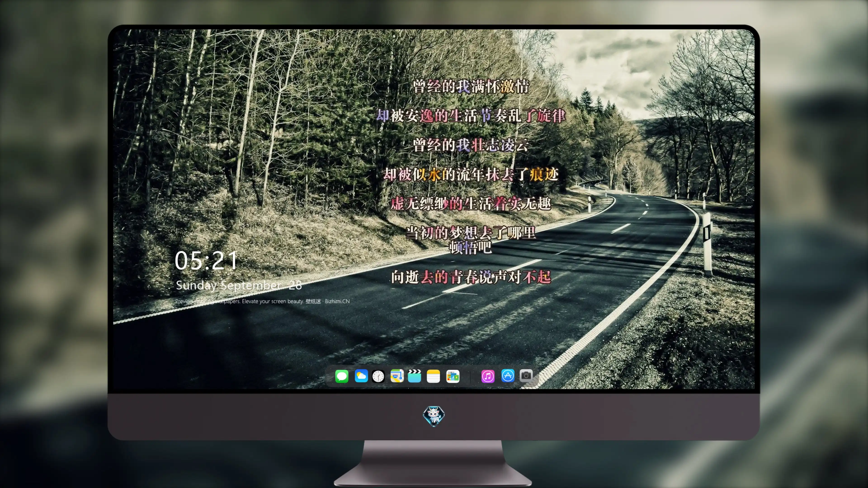Launch the pink iTunes music app
Image resolution: width=868 pixels, height=488 pixels.
pyautogui.click(x=488, y=376)
